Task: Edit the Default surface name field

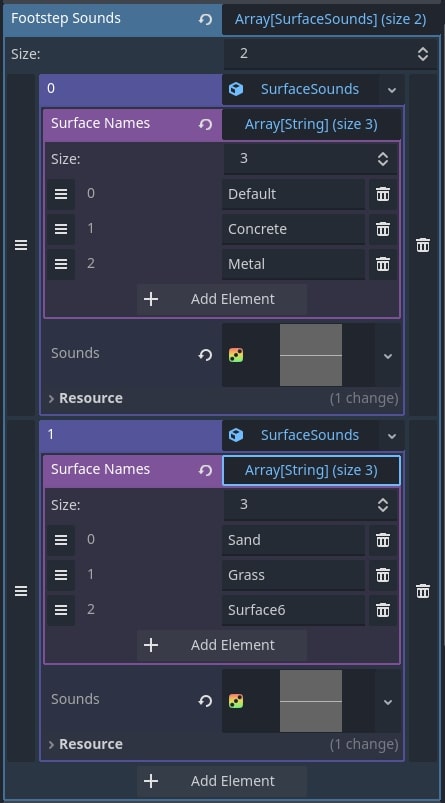Action: (x=293, y=194)
